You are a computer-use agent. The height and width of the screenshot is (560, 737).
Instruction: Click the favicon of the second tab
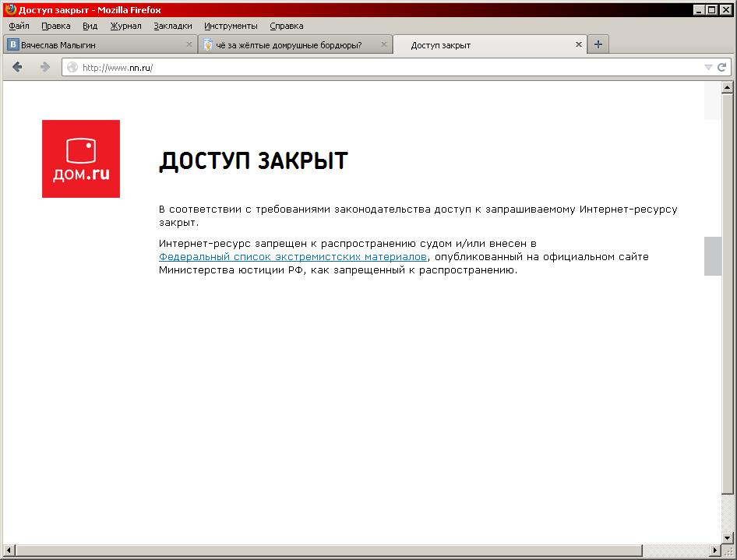[x=208, y=44]
